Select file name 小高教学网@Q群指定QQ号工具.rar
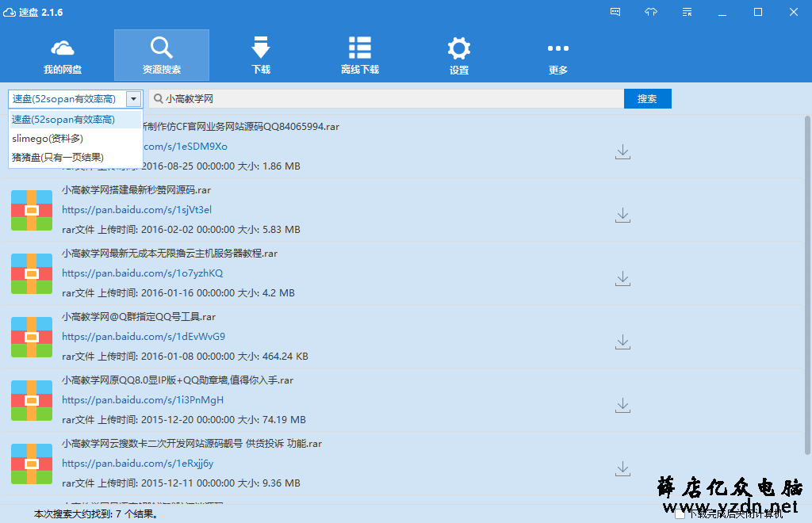812x523 pixels. (x=138, y=317)
